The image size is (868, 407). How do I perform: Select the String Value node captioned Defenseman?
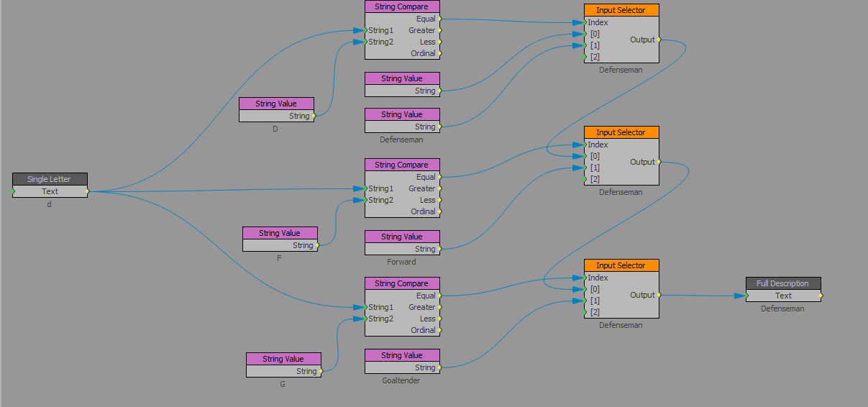402,114
